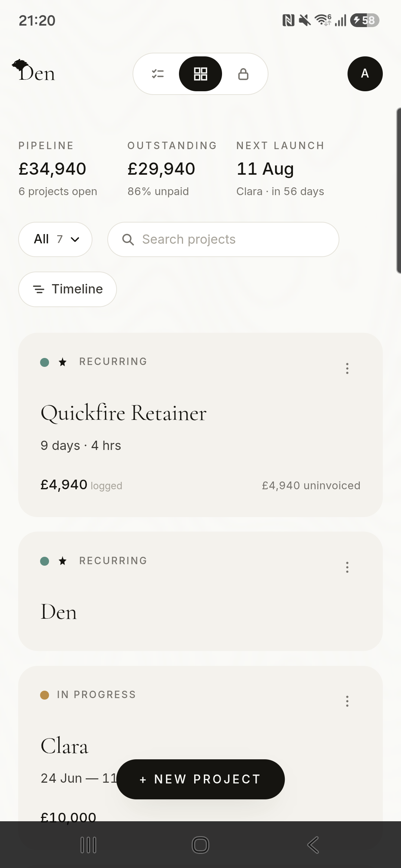Toggle star on Den project card
Image resolution: width=401 pixels, height=868 pixels.
pos(63,561)
